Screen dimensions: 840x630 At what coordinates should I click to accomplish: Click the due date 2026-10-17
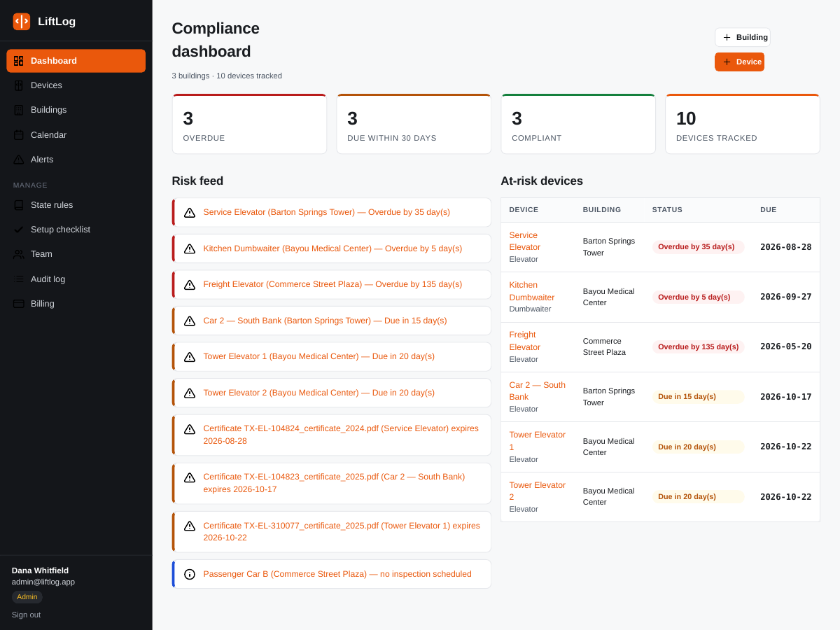pos(786,397)
